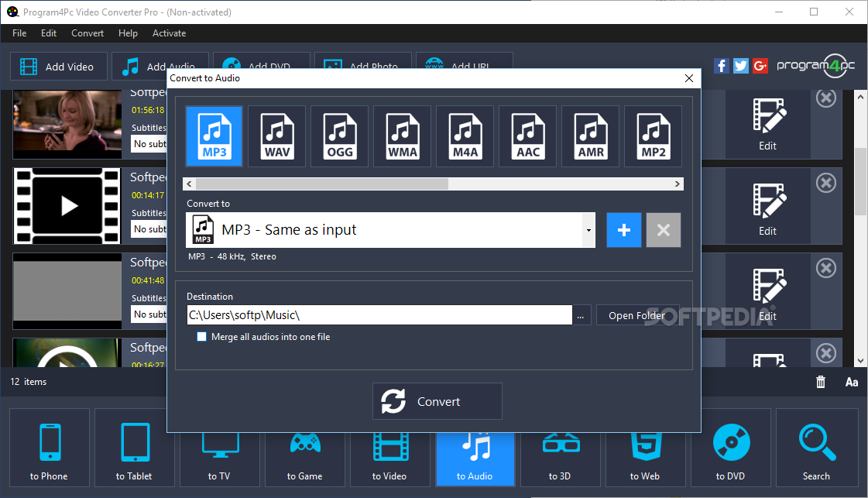Select the MP2 format icon

click(654, 136)
